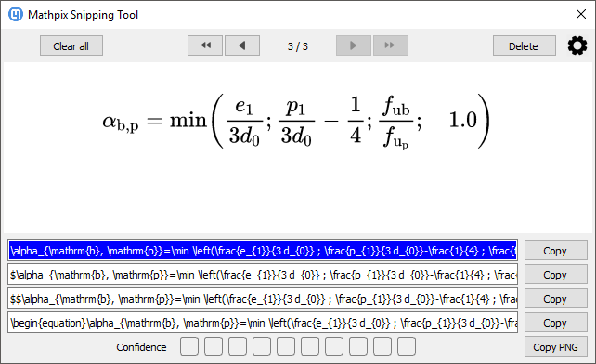Screen dimensions: 596x364
Task: Delete the current snip
Action: coord(525,45)
